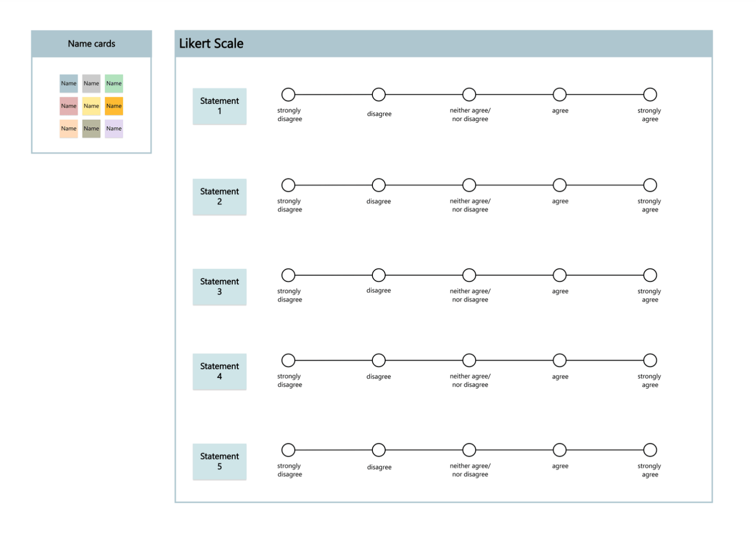Click the Statement 1 box
The width and height of the screenshot is (756, 536).
pos(219,106)
